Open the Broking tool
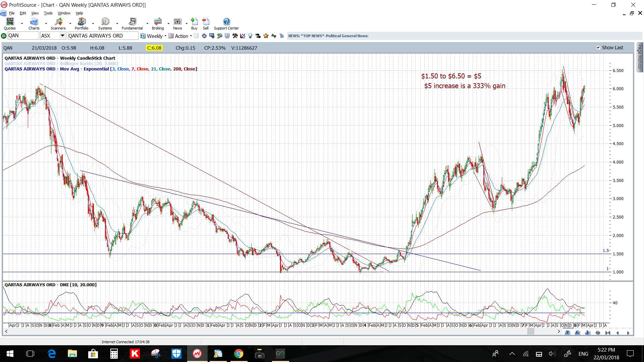The height and width of the screenshot is (362, 644). point(158,24)
